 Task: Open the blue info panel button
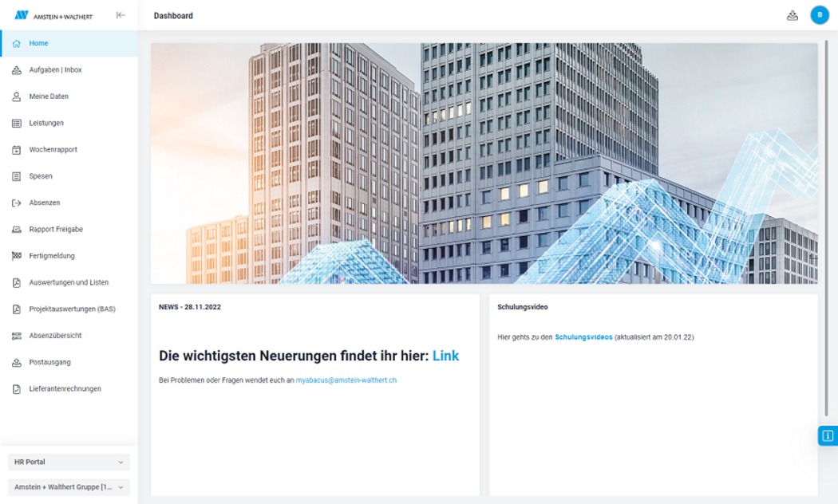point(828,435)
